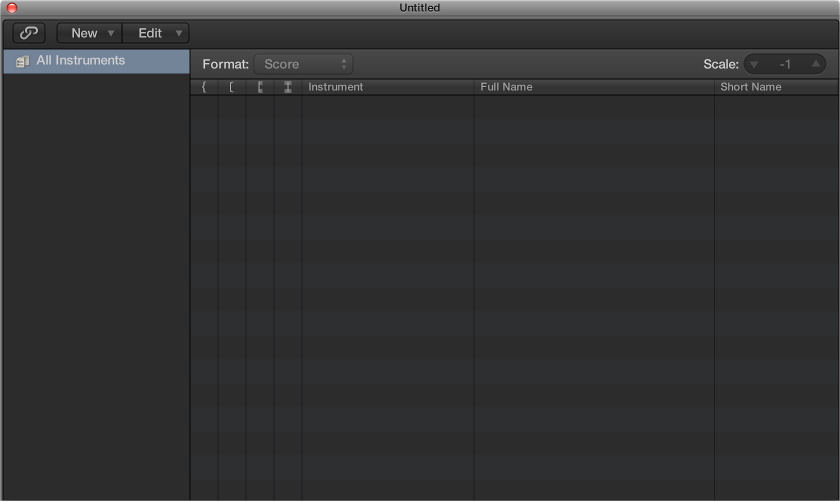Decrease Scale with the down arrow
Screen dimensions: 840x502
click(755, 64)
